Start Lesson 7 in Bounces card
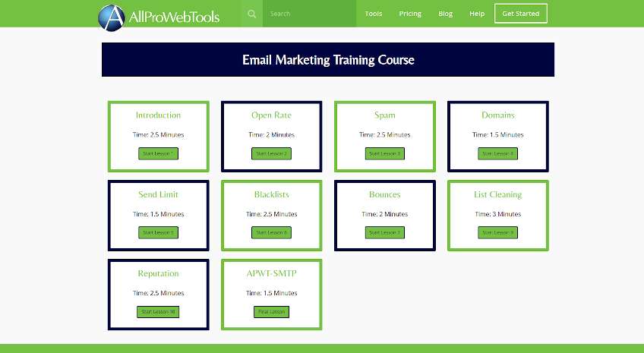 pos(384,232)
